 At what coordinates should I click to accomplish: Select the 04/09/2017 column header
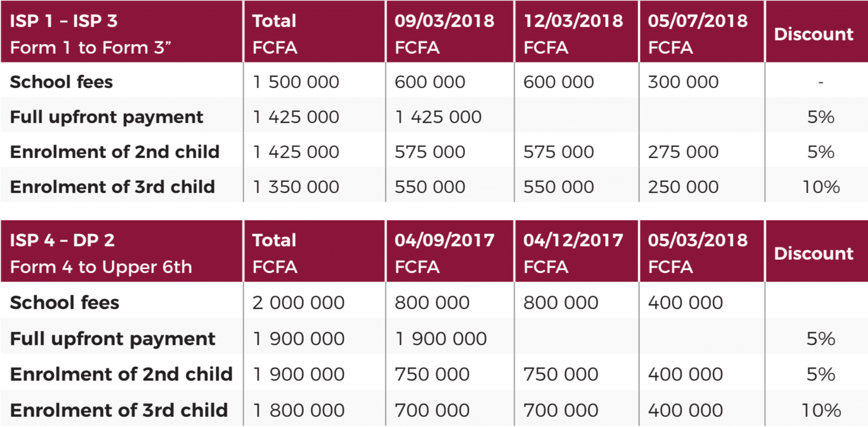(x=444, y=241)
